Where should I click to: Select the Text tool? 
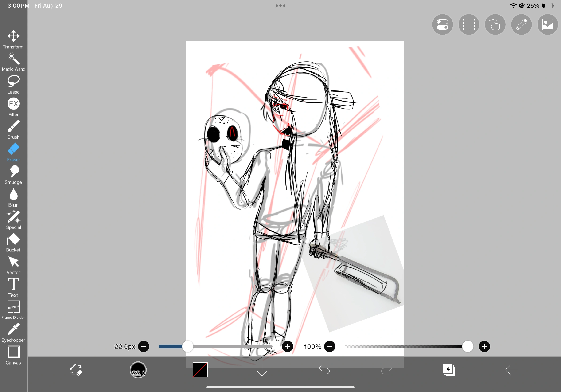[13, 287]
